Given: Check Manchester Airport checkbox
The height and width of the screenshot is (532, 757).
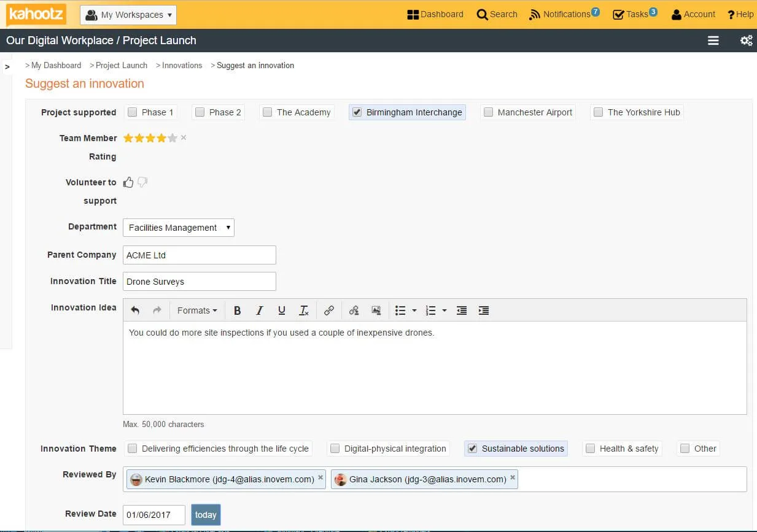Looking at the screenshot, I should 488,112.
